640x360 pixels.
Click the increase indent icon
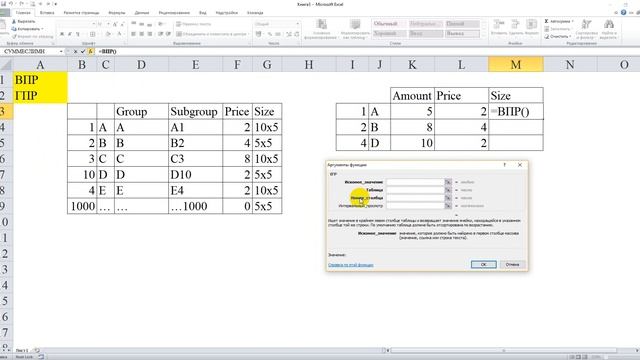[168, 34]
